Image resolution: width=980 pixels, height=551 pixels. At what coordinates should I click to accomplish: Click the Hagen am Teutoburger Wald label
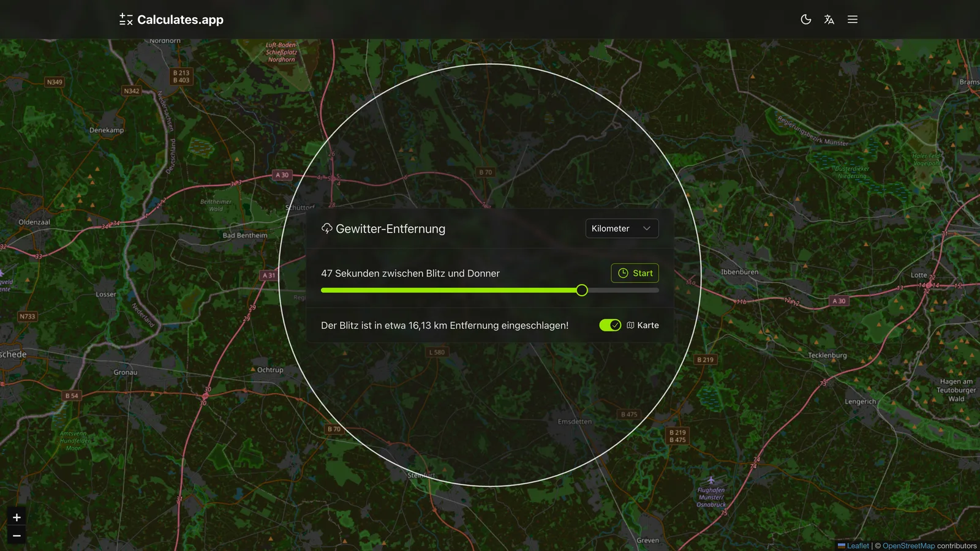pyautogui.click(x=956, y=390)
